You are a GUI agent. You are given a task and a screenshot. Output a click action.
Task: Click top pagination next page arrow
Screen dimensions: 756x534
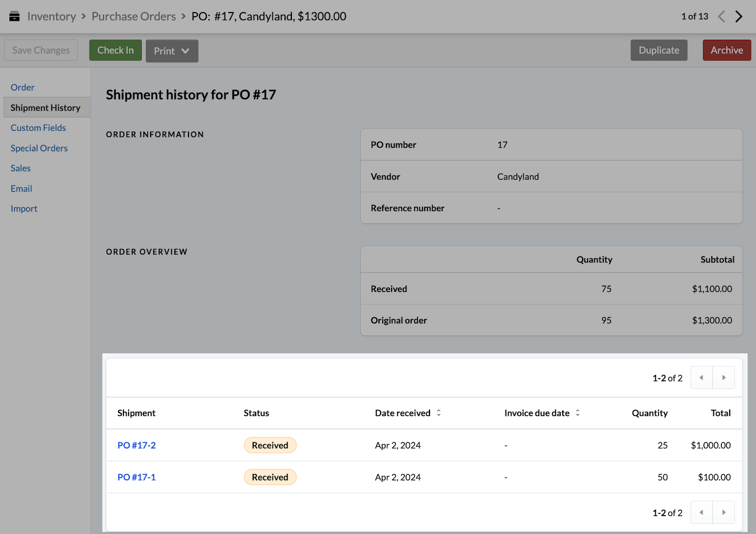(723, 378)
